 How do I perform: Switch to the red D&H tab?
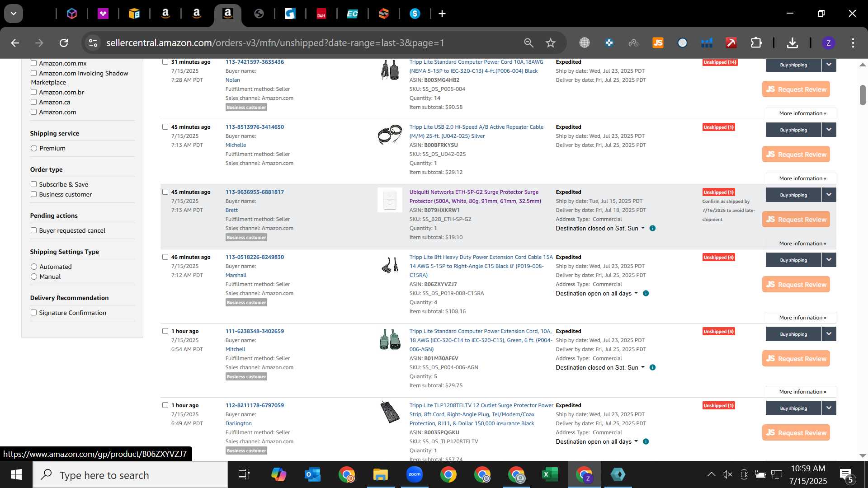[321, 14]
